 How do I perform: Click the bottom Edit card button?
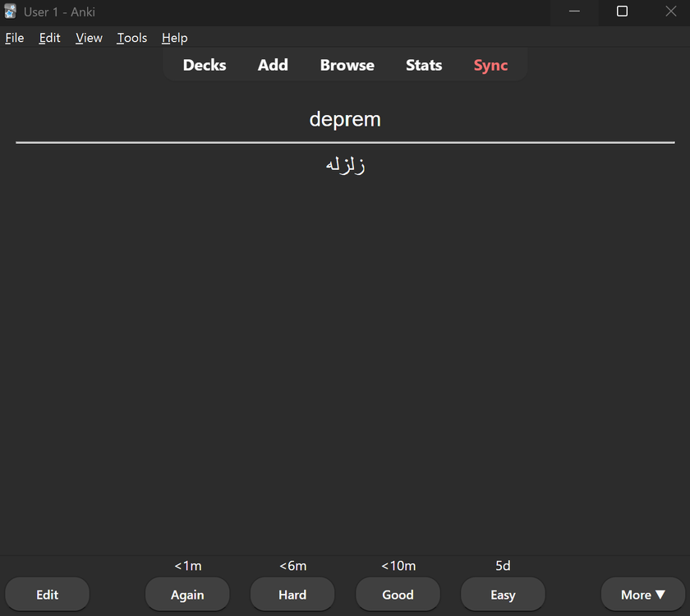tap(47, 595)
